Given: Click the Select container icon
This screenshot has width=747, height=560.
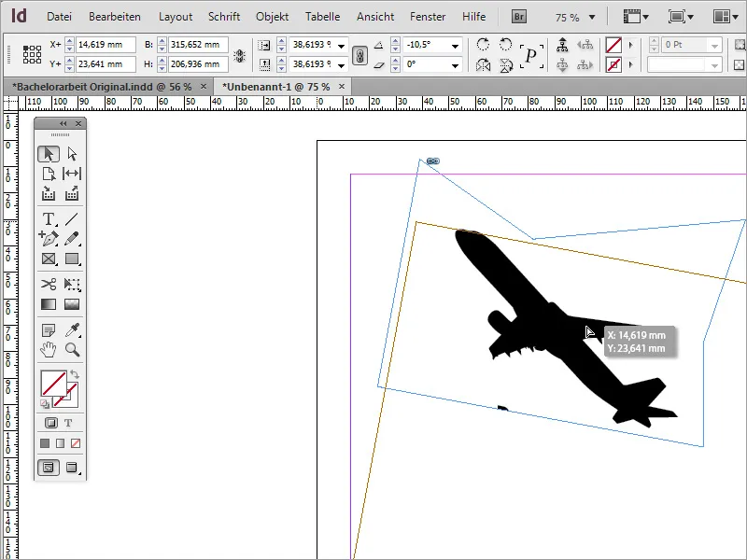Looking at the screenshot, I should click(562, 45).
